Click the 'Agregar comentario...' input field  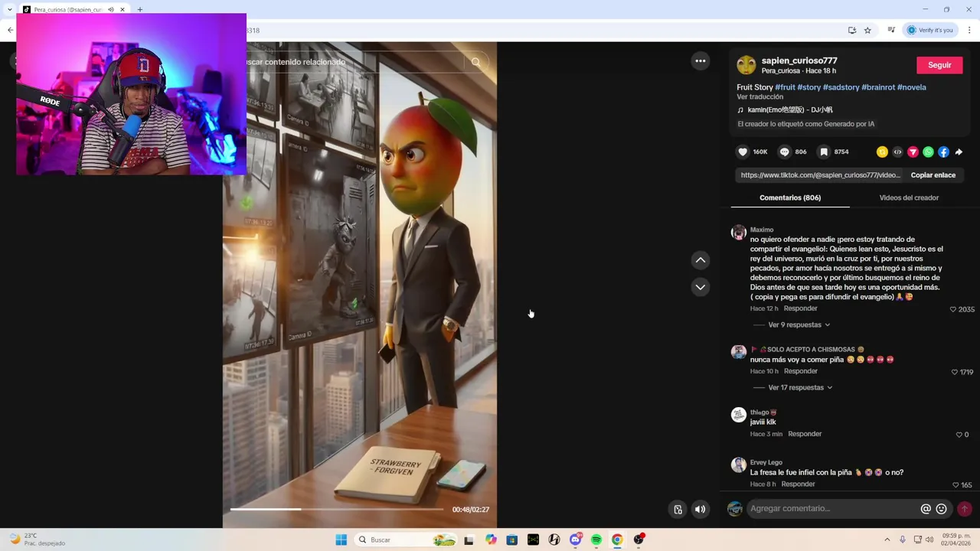click(832, 509)
